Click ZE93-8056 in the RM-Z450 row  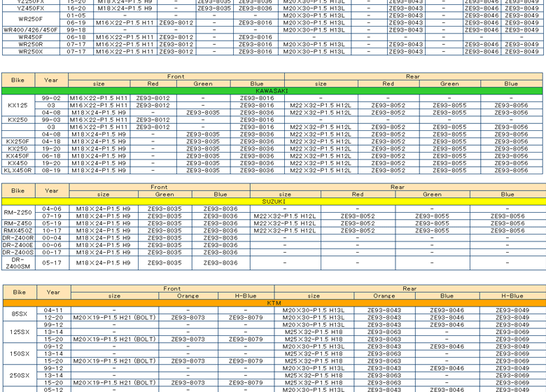[x=507, y=223]
